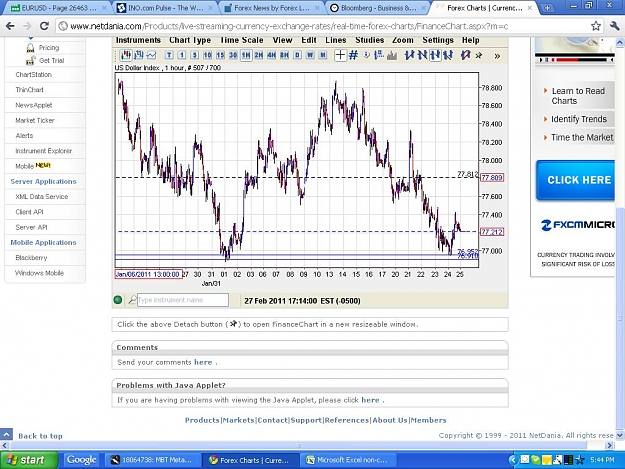Image resolution: width=625 pixels, height=469 pixels.
Task: Set the 5 minute time scale
Action: pos(195,55)
